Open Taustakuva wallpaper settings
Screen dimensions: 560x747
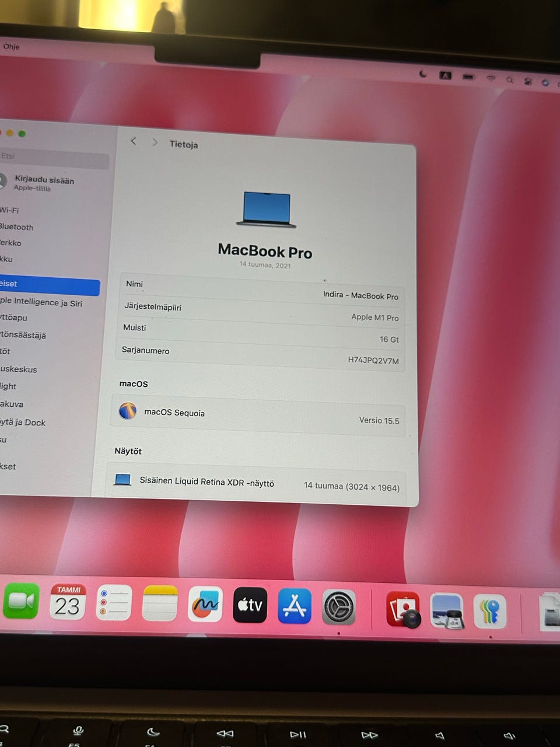pos(12,404)
